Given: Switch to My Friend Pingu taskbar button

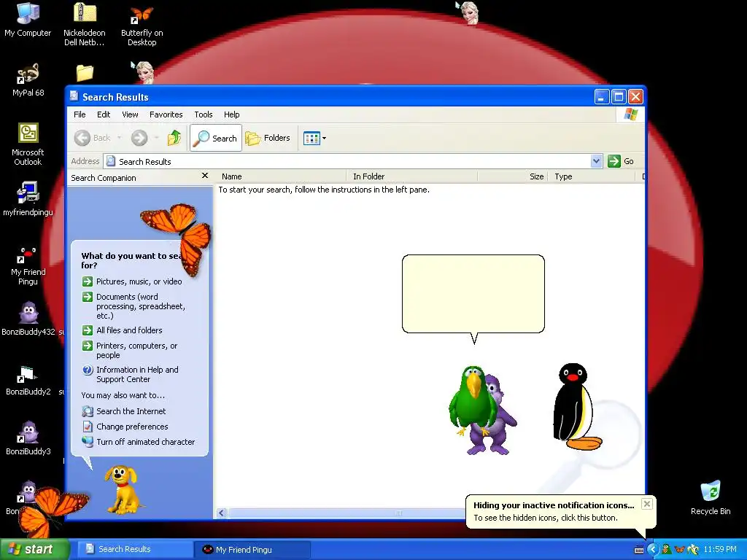Looking at the screenshot, I should [252, 550].
